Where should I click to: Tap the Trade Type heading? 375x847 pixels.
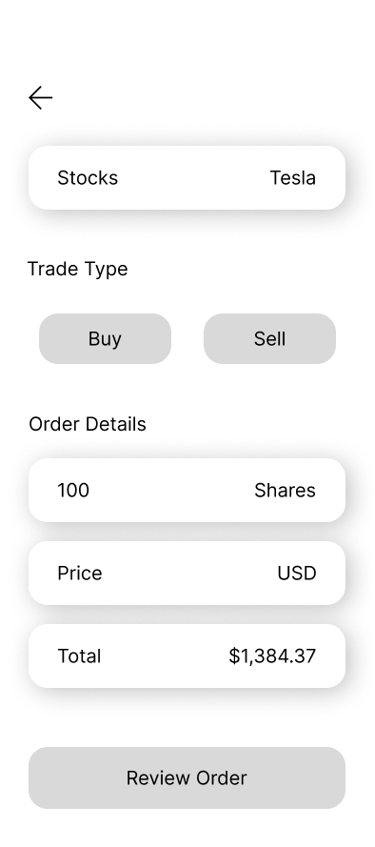coord(78,269)
